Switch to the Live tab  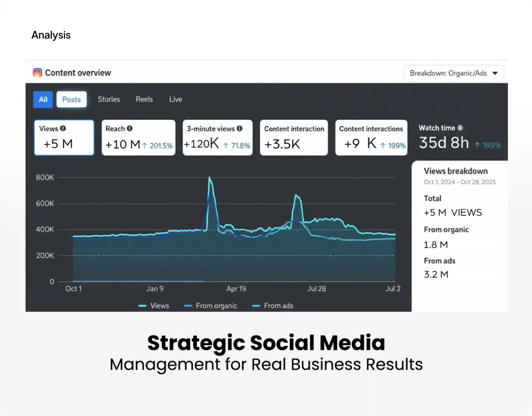(176, 99)
